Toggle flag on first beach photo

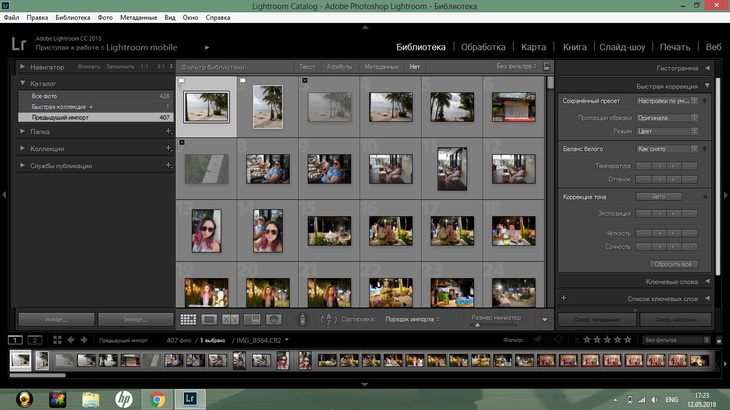182,81
